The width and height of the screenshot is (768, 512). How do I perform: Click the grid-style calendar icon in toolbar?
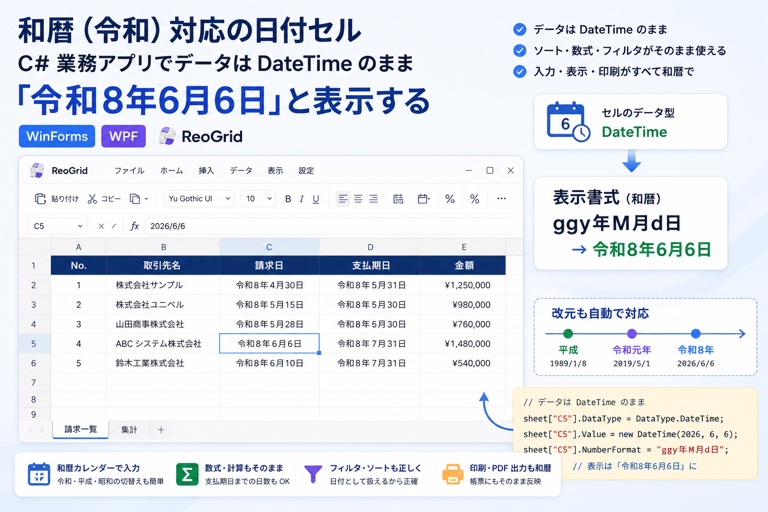click(398, 198)
